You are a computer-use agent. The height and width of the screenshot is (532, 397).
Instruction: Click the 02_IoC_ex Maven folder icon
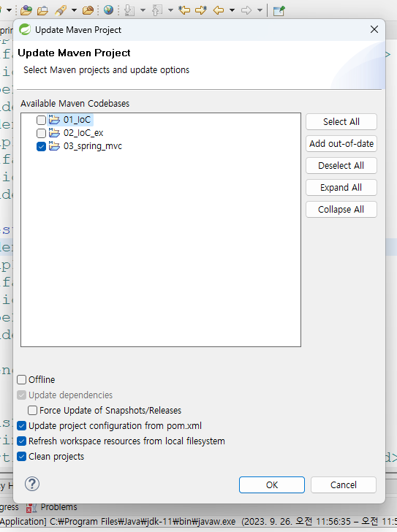(x=54, y=133)
